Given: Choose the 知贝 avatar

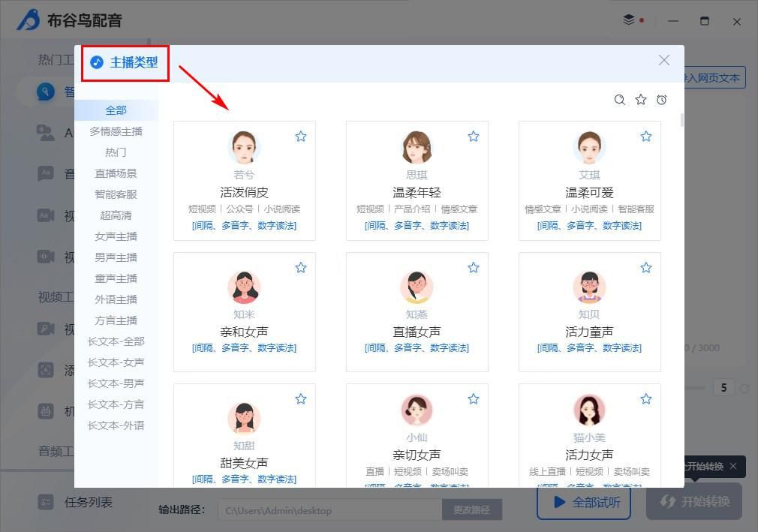Looking at the screenshot, I should tap(589, 287).
